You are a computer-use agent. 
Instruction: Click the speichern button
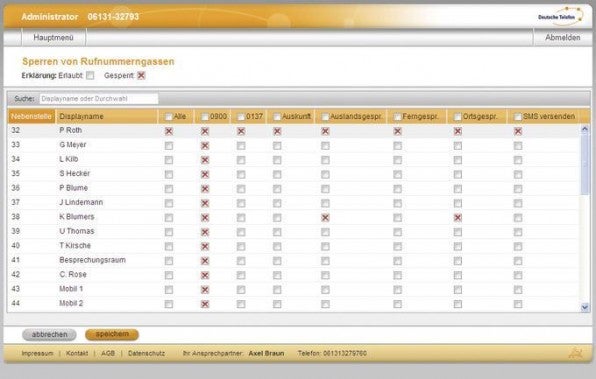click(x=112, y=335)
